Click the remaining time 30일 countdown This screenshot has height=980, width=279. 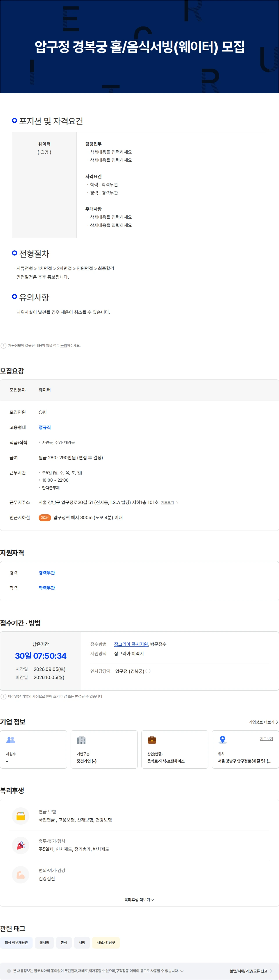tap(41, 656)
